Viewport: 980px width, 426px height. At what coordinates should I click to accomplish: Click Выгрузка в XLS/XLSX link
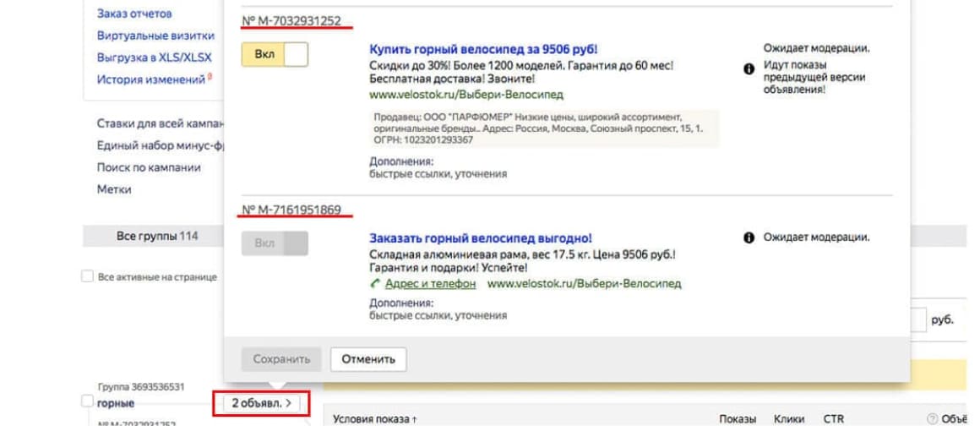click(155, 57)
